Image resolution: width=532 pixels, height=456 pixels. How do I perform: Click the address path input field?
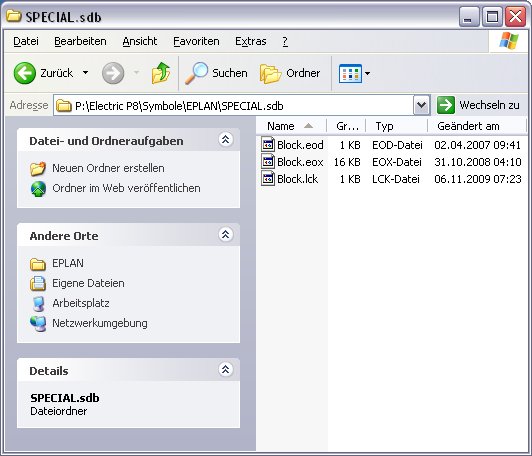(233, 106)
